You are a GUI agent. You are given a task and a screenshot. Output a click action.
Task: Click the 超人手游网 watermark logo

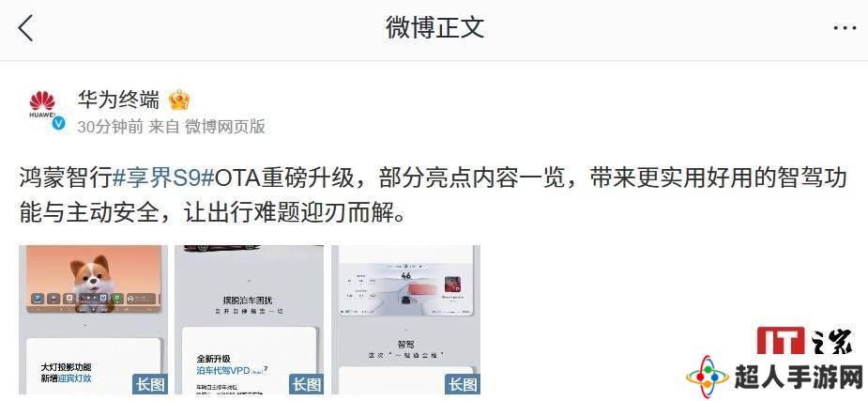(x=774, y=377)
